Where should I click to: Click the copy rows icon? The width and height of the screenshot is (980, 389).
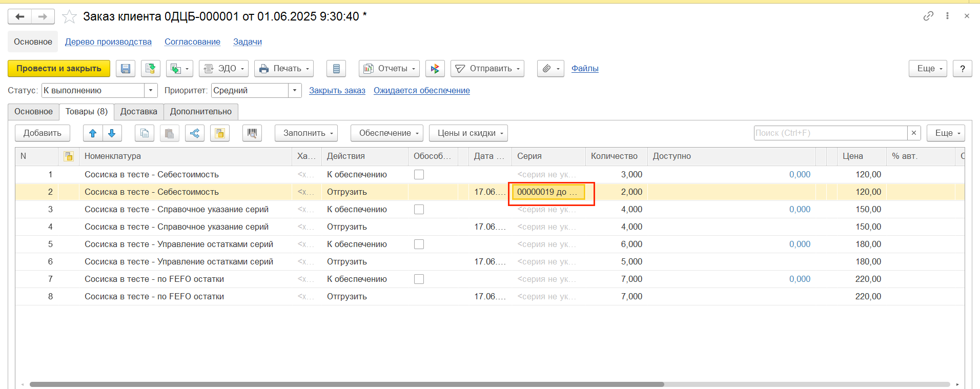[145, 133]
